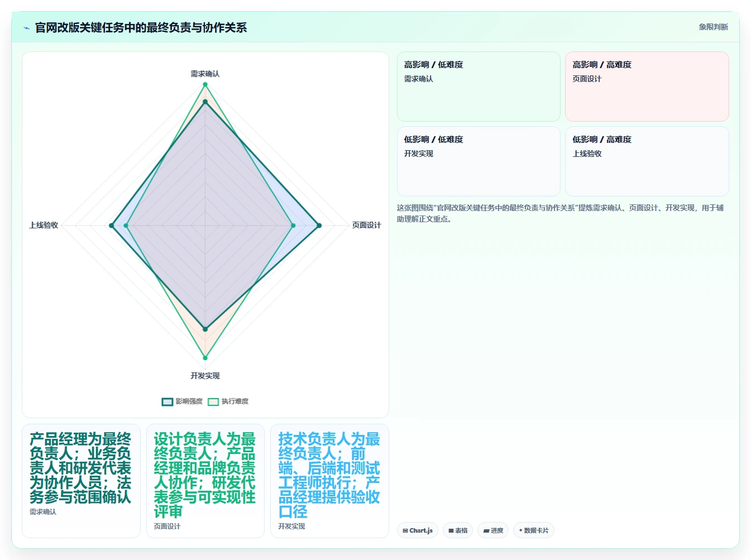
Task: Click the dark 影响强度 data point on the 上线验收 axis
Action: [x=112, y=226]
